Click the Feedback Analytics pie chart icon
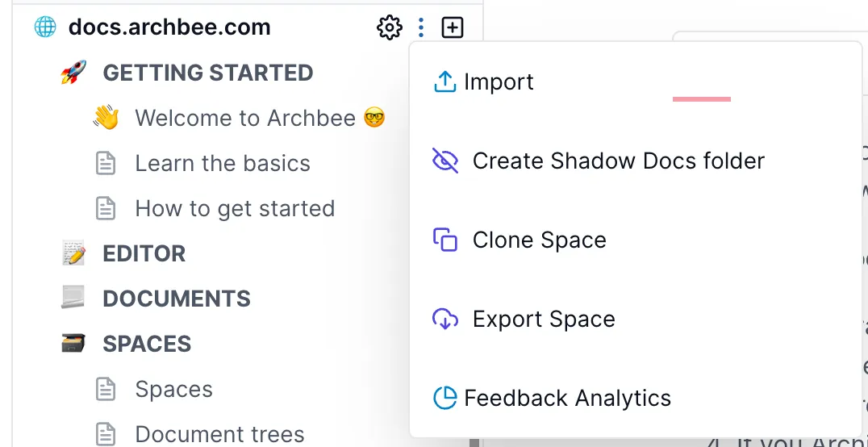The width and height of the screenshot is (868, 447). click(x=444, y=399)
